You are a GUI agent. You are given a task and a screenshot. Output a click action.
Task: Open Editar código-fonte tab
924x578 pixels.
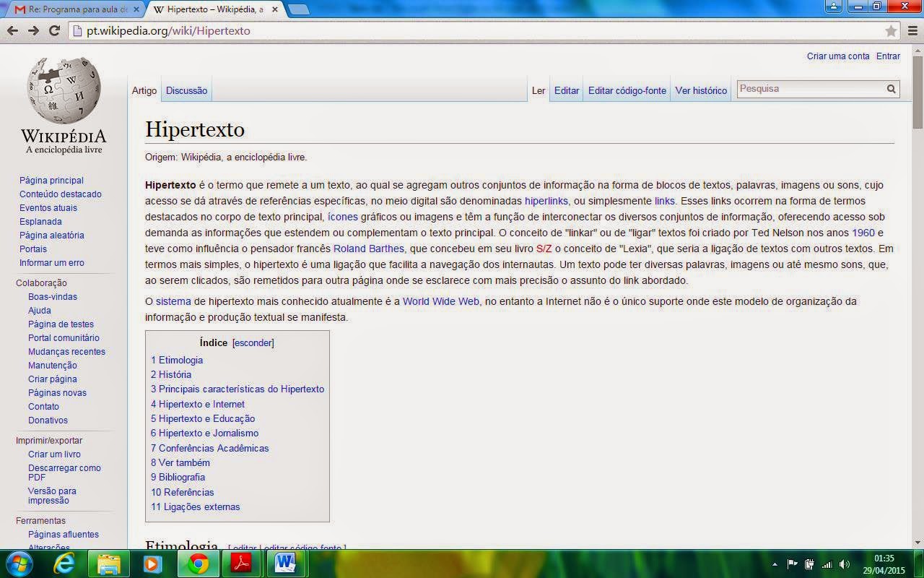[627, 91]
